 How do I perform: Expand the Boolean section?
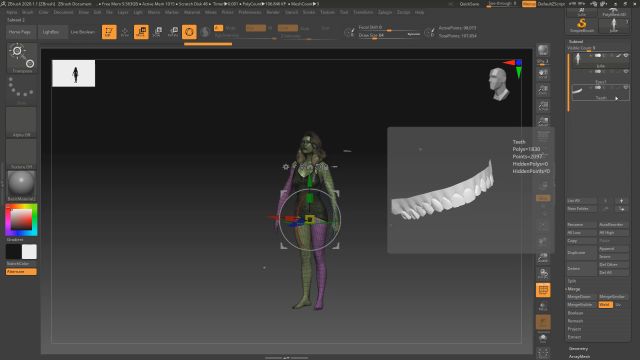[575, 313]
